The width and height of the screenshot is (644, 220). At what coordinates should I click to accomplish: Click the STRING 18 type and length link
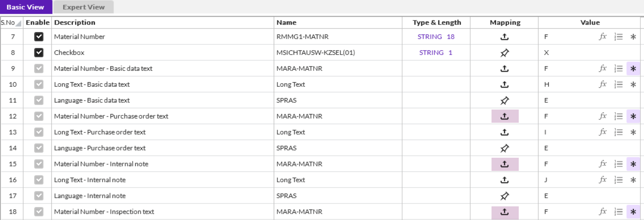coord(436,37)
